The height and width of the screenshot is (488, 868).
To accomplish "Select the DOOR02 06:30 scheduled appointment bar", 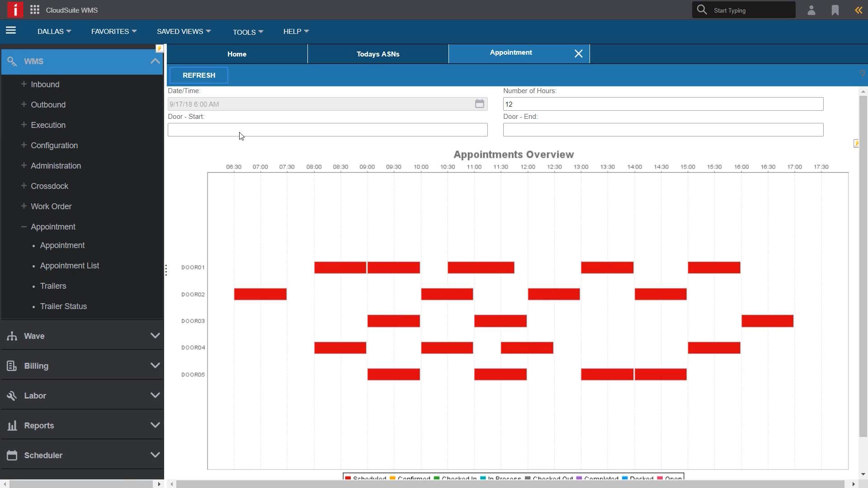I will 260,294.
